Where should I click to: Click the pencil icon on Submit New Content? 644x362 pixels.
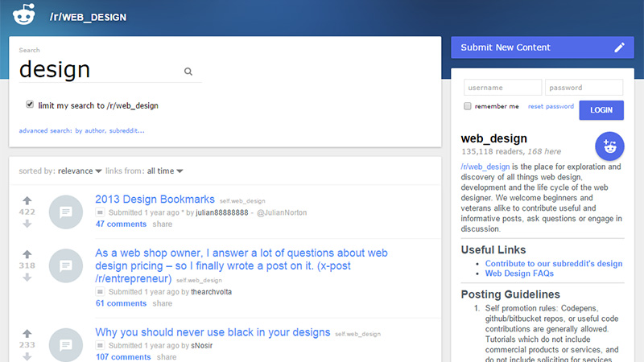pos(619,47)
